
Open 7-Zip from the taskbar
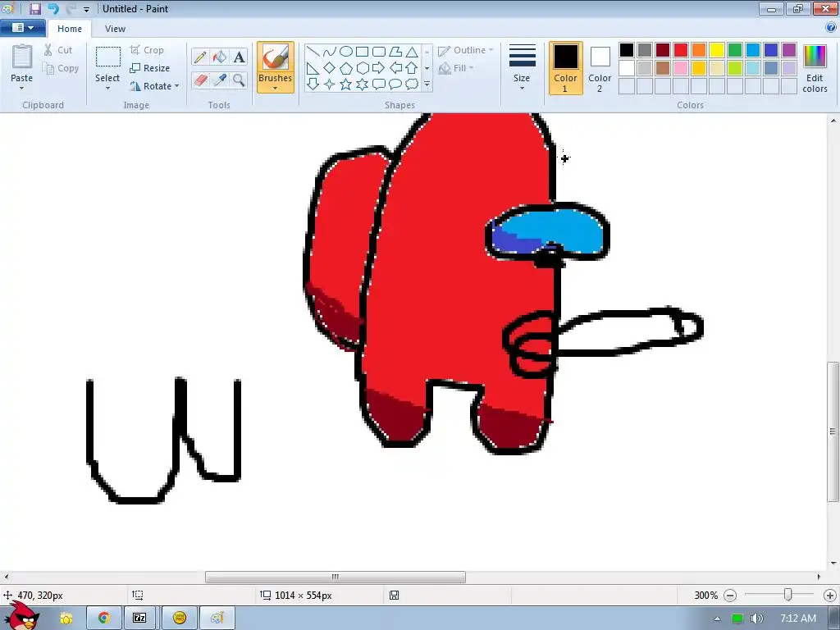(139, 618)
